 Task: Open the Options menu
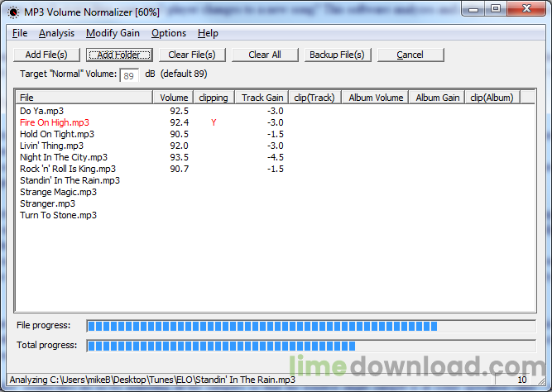[169, 33]
